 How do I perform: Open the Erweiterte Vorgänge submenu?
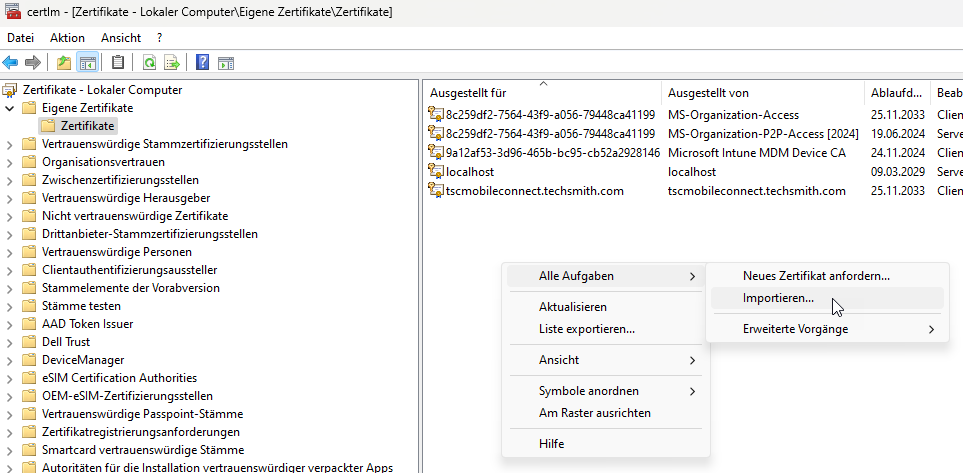tap(827, 329)
